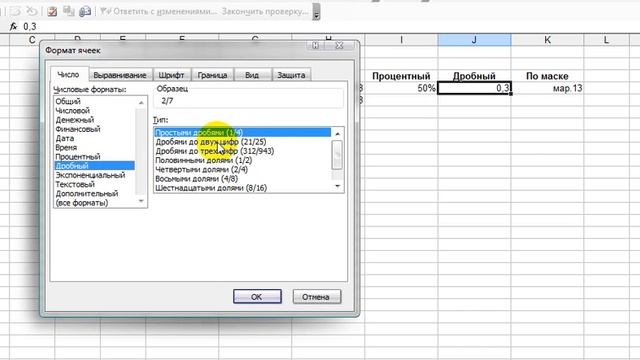Choose Простыми дробями (1/4) type

[x=243, y=133]
